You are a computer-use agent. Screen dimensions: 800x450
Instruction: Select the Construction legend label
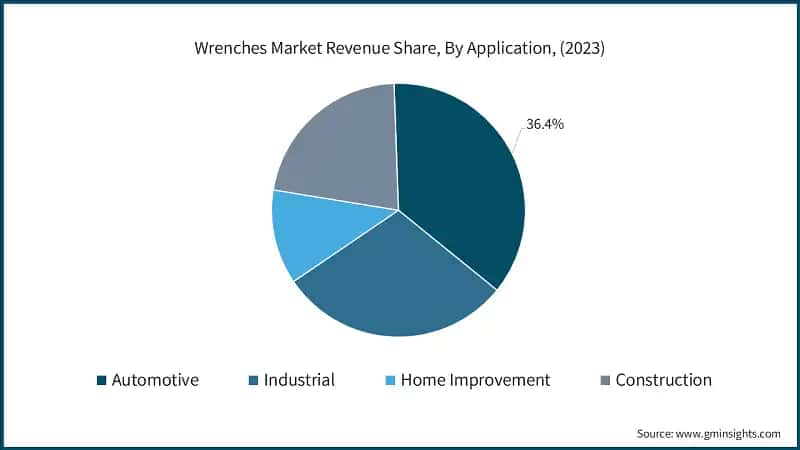663,380
